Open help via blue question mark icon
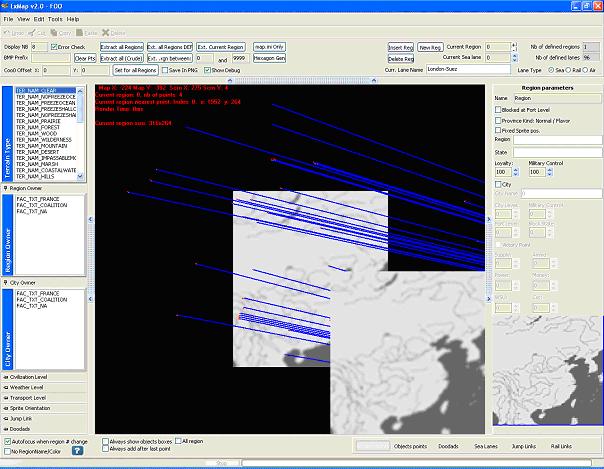Viewport: 604px width, 469px height. 76,450
